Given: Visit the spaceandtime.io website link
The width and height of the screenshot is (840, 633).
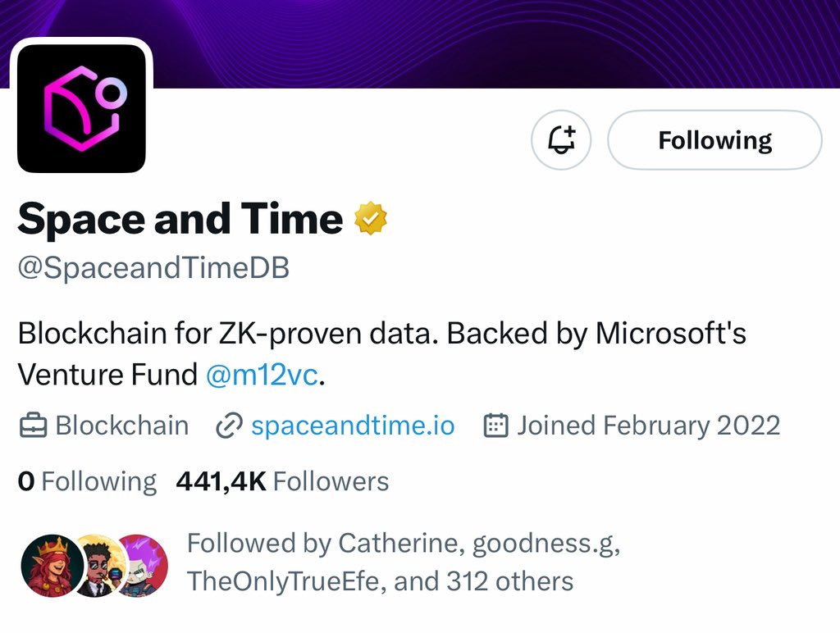Looking at the screenshot, I should 353,426.
